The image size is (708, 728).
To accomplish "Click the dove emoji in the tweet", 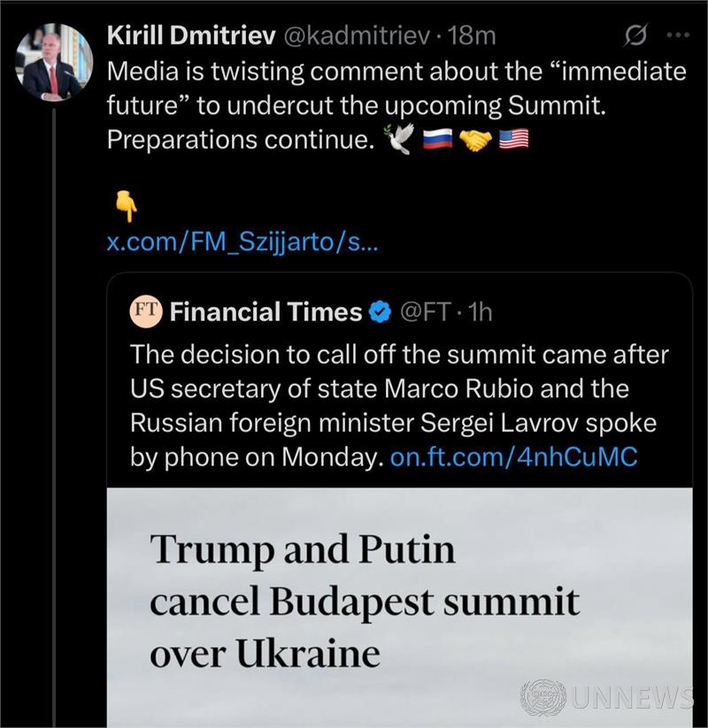I will (398, 140).
